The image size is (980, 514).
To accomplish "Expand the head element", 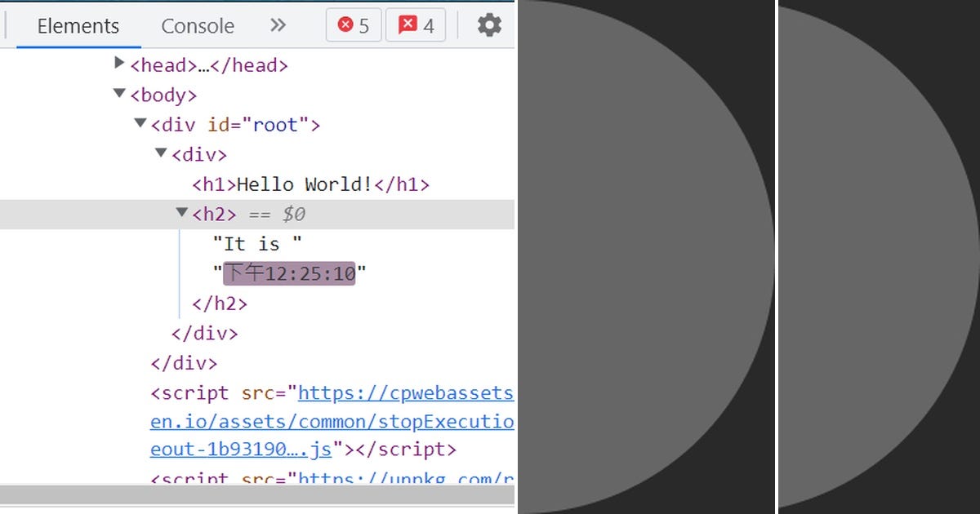I will pos(119,64).
